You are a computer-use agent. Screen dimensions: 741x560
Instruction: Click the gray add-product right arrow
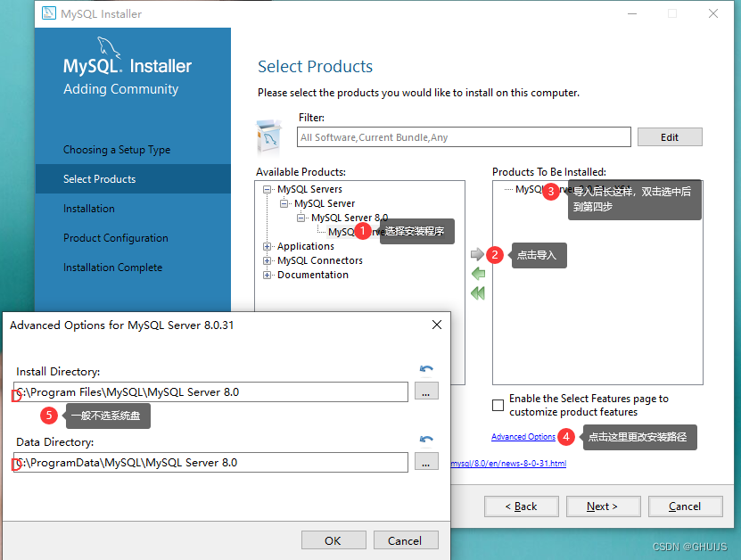[x=477, y=254]
